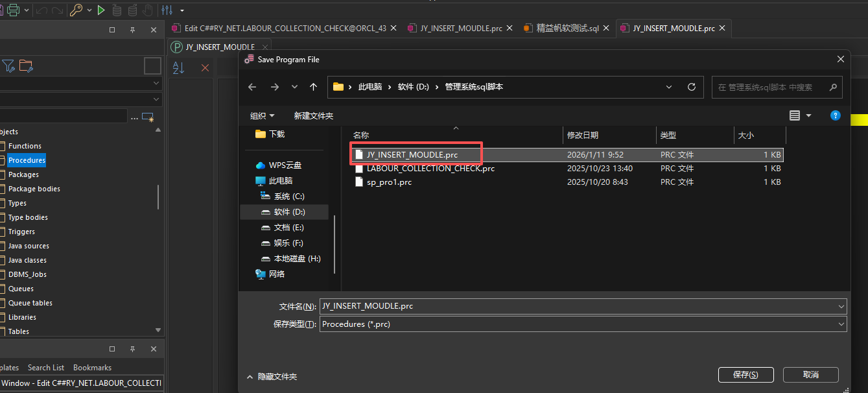Switch to the Edit C##RY_NET.LABOUR_COLLECTION_CHECK tab
Screen dimensions: 868x393
pyautogui.click(x=285, y=29)
